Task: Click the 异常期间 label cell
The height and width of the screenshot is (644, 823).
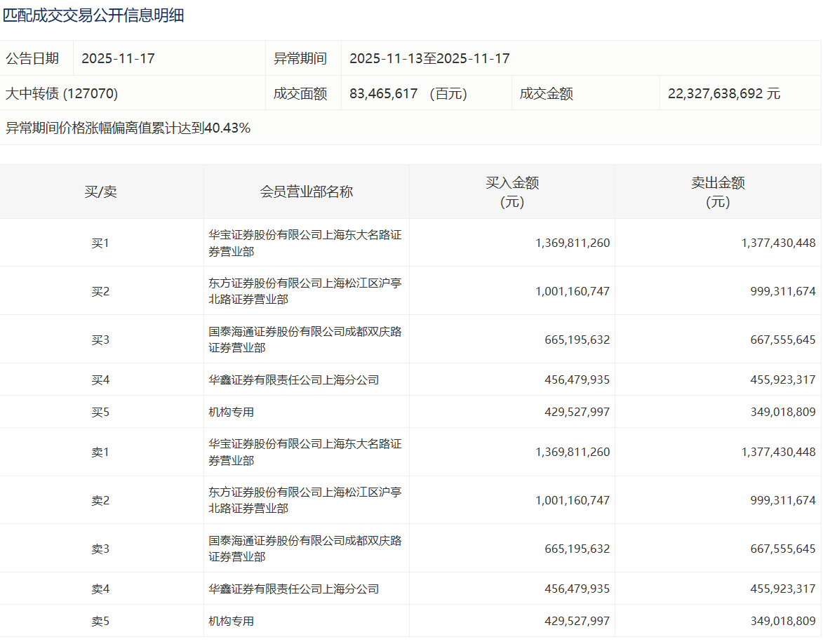Action: tap(300, 58)
